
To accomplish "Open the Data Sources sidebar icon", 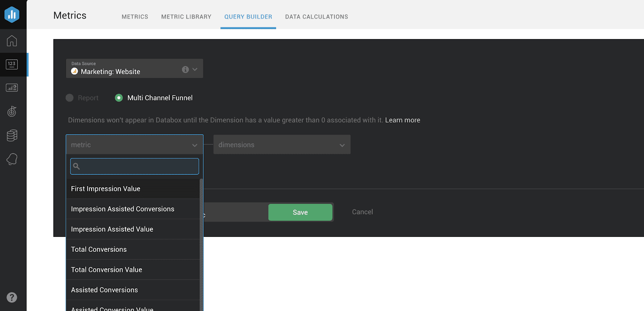I will pos(12,135).
